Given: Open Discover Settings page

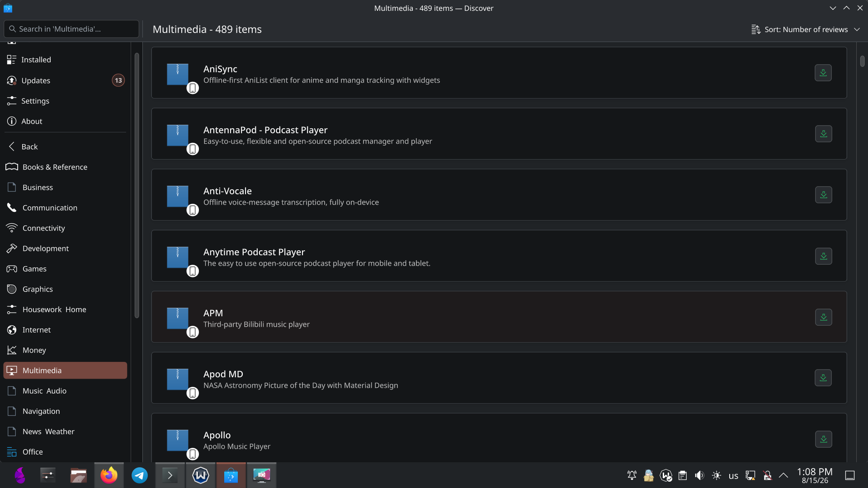Looking at the screenshot, I should click(65, 101).
